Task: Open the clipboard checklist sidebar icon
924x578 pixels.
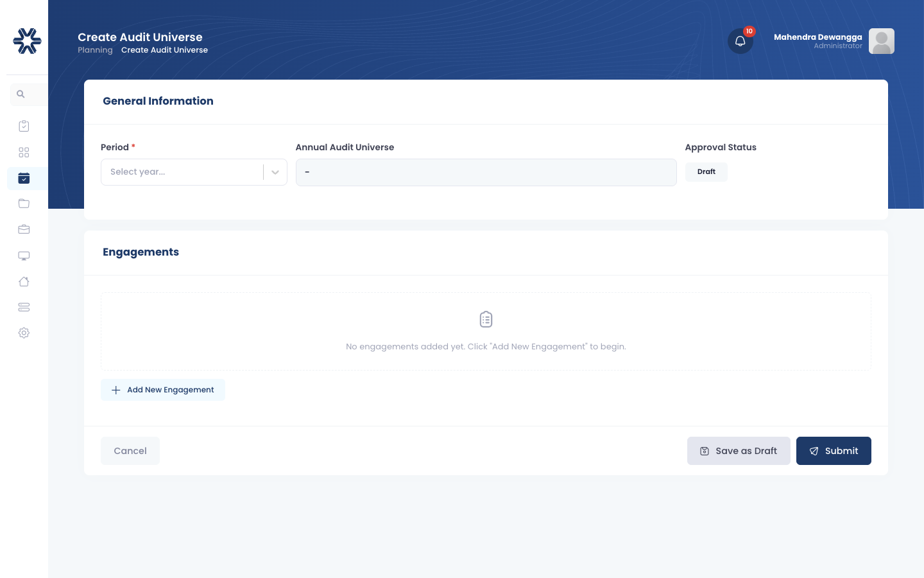Action: [x=24, y=126]
